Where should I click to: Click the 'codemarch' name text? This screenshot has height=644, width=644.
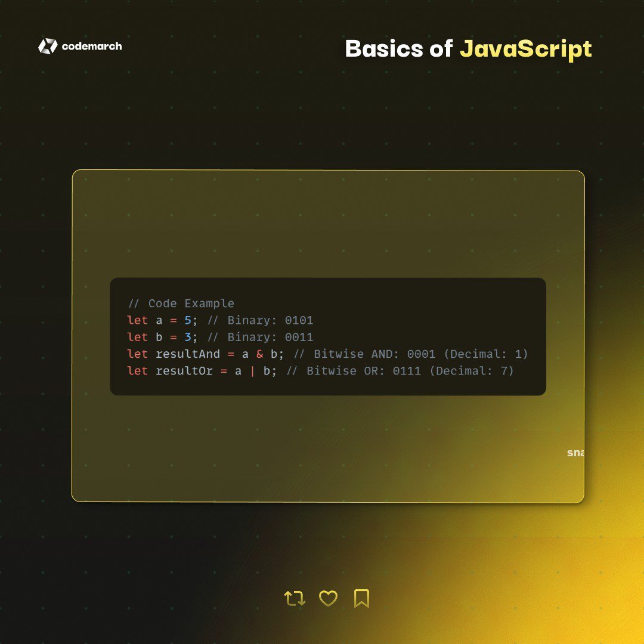pos(92,46)
